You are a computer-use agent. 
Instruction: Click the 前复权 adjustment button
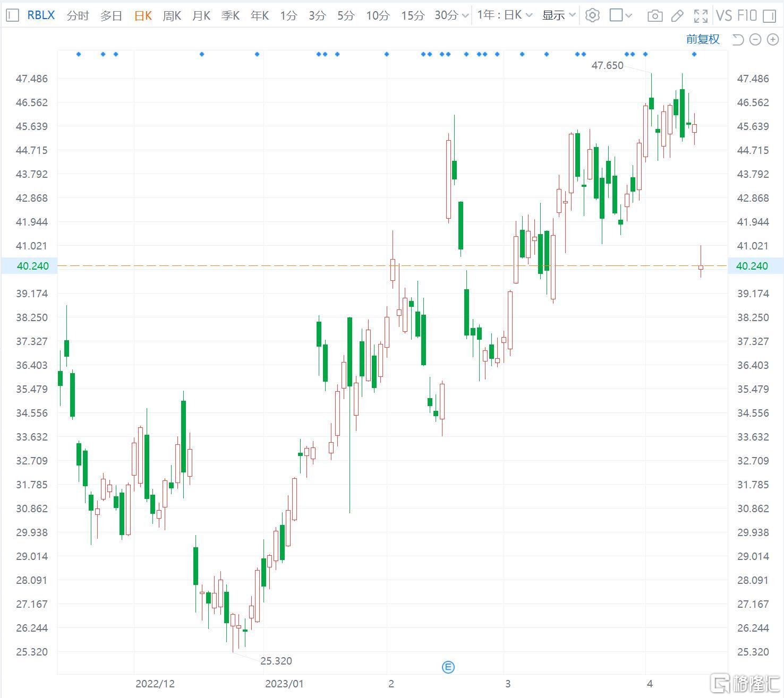[x=703, y=39]
